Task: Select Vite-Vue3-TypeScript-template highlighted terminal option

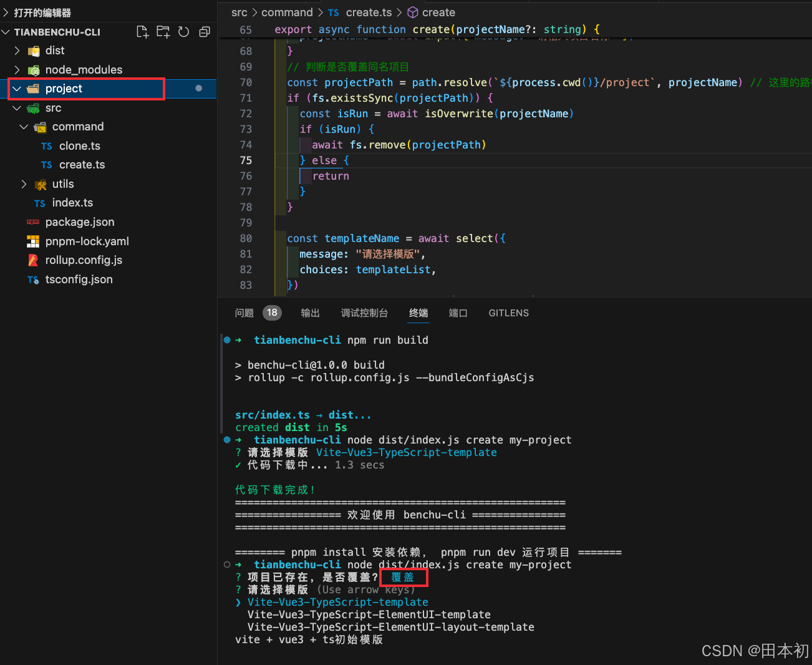Action: [x=338, y=602]
